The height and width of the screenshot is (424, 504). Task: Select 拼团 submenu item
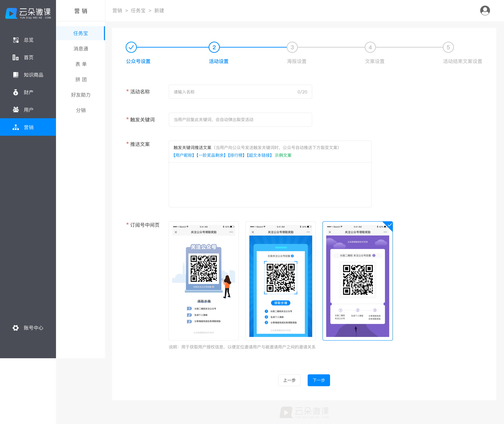[x=80, y=80]
